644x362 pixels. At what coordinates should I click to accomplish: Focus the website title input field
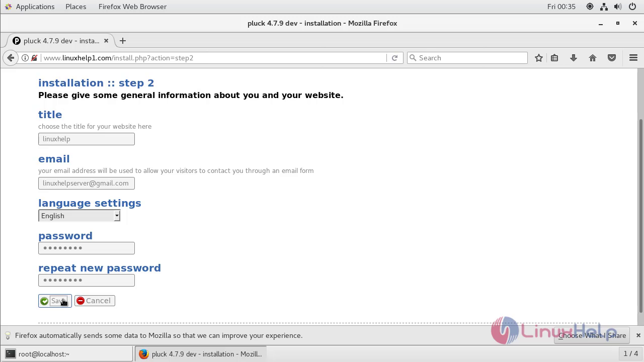point(87,139)
